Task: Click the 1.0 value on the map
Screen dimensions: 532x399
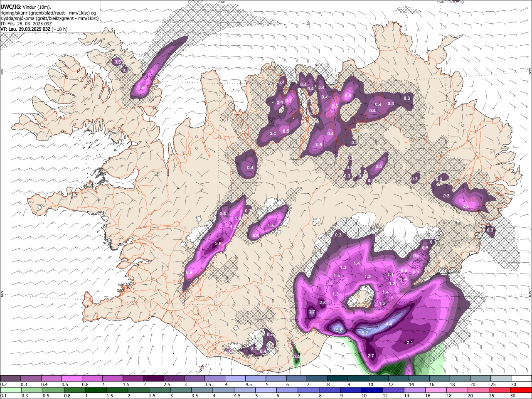Action: pos(141,88)
